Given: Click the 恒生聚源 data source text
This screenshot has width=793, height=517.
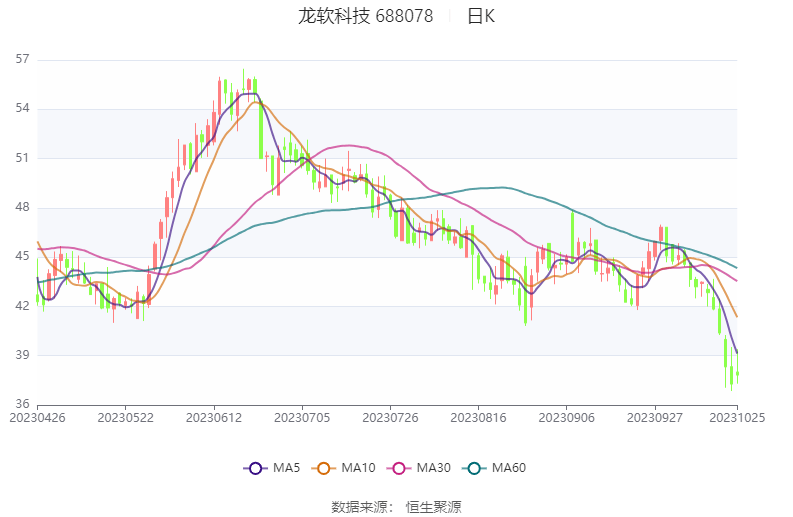Looking at the screenshot, I should [433, 507].
